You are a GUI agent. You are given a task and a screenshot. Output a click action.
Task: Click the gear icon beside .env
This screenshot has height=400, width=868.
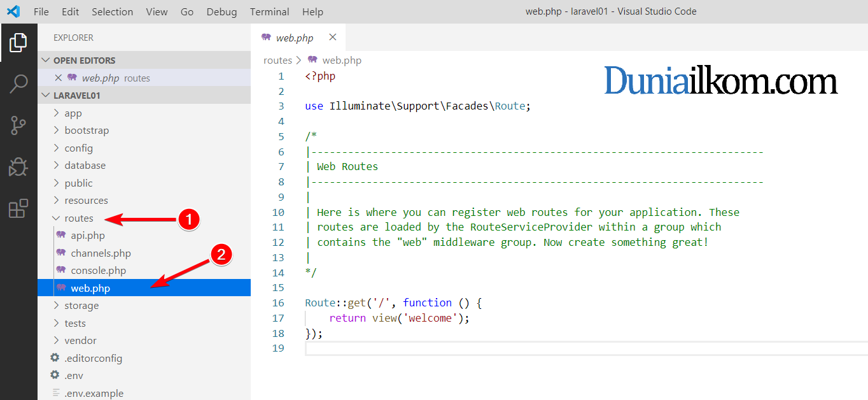coord(55,375)
